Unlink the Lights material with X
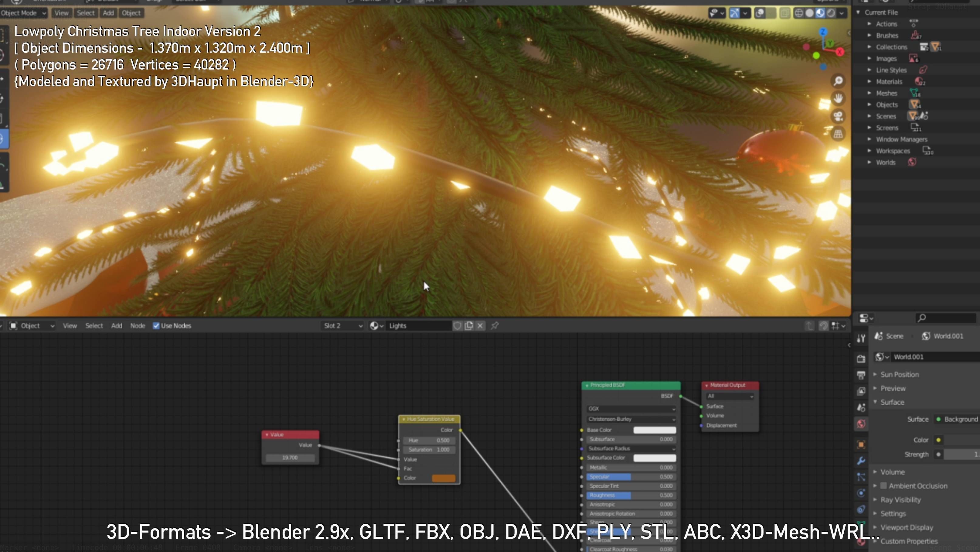Screen dimensions: 980x552 pos(480,325)
